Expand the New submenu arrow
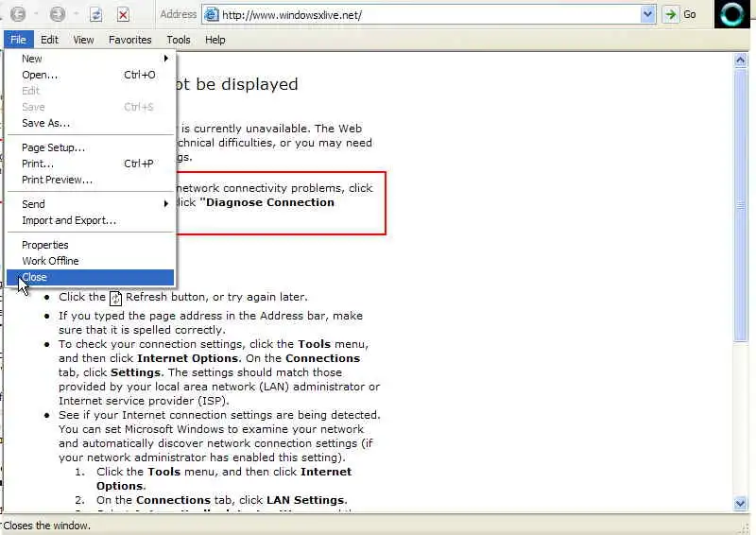The width and height of the screenshot is (756, 535). pyautogui.click(x=166, y=59)
